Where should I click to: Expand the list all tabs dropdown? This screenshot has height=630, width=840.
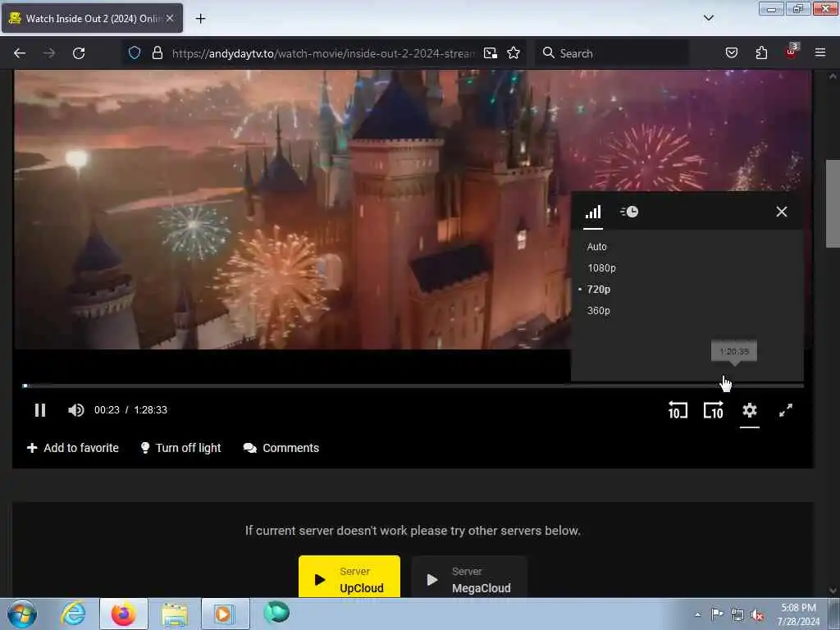(708, 19)
